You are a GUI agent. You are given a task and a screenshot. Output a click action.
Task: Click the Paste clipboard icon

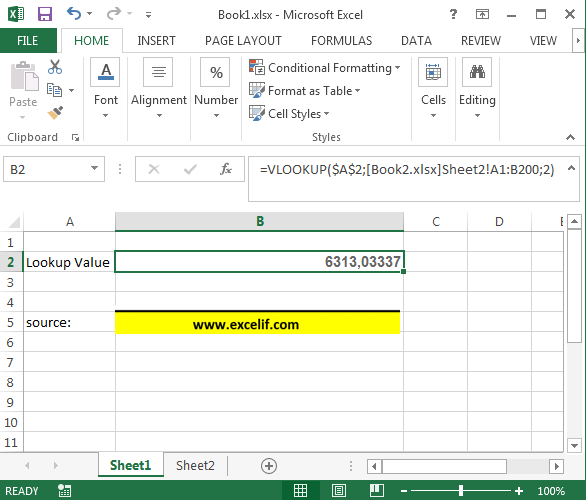24,77
